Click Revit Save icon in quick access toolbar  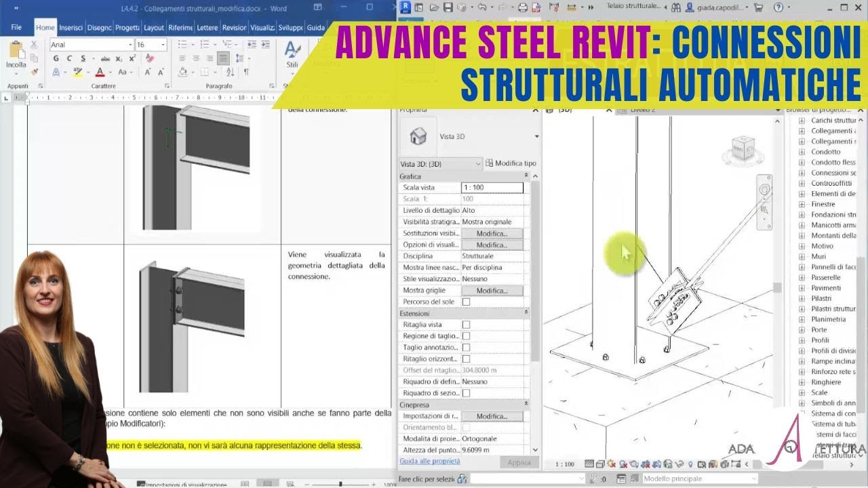click(x=449, y=7)
